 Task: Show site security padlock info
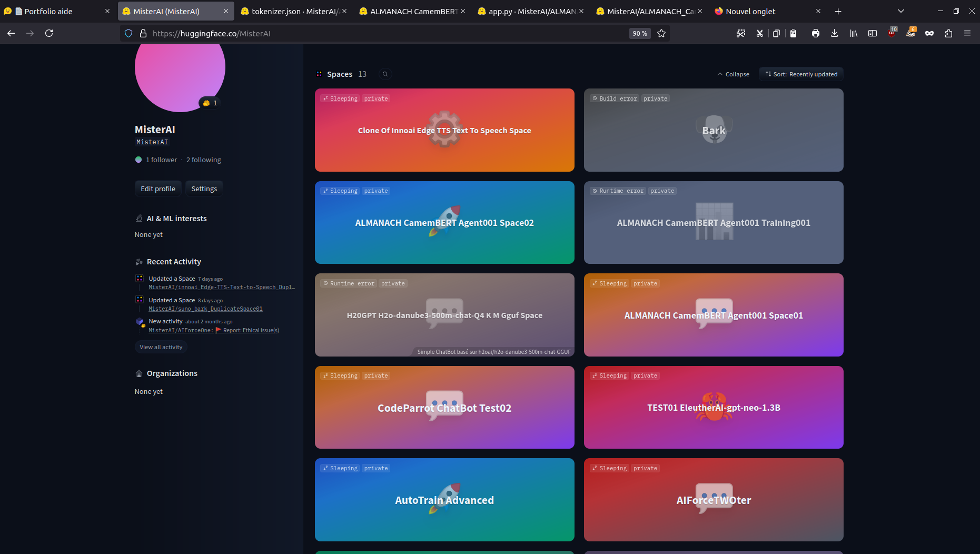[143, 33]
